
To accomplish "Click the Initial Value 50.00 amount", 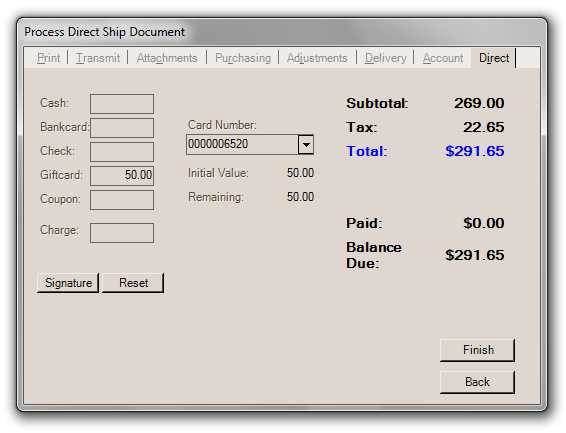I will [300, 173].
